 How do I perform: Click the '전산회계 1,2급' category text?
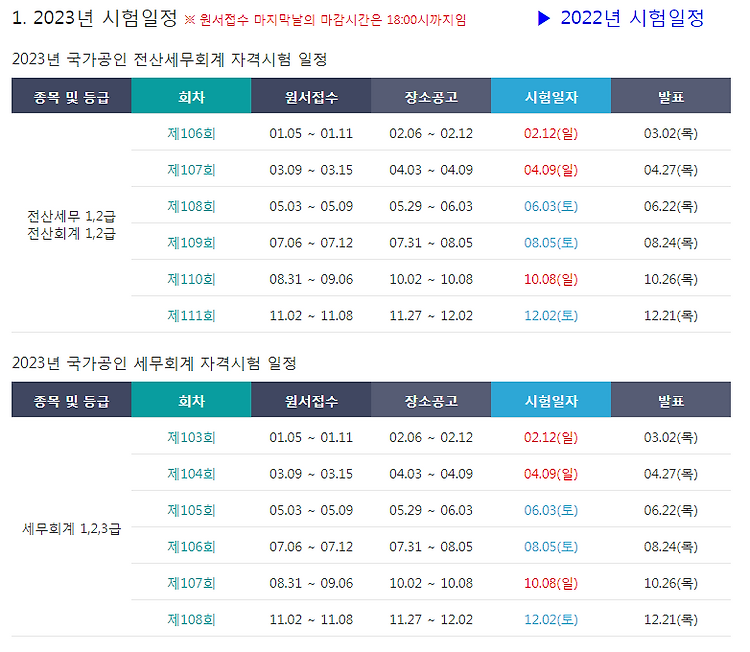coord(71,233)
